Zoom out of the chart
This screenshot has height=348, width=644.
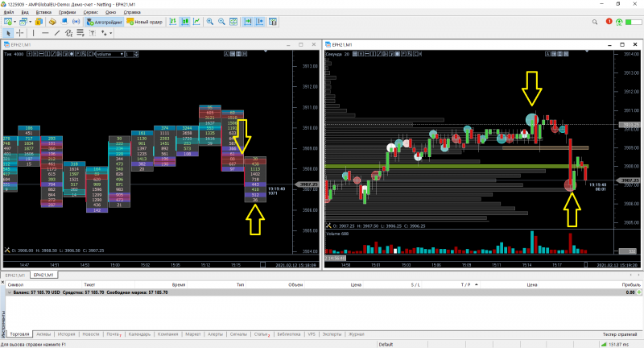coord(222,22)
